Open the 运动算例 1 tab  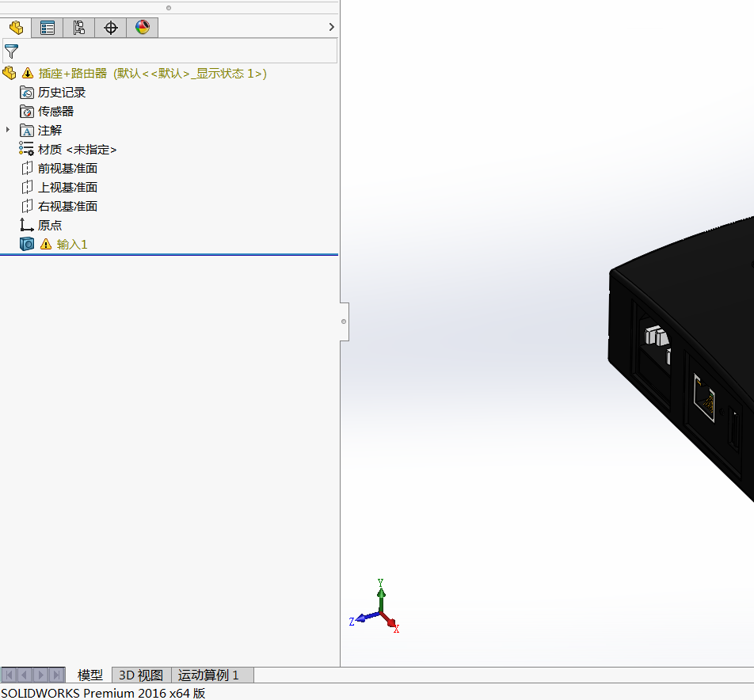208,675
